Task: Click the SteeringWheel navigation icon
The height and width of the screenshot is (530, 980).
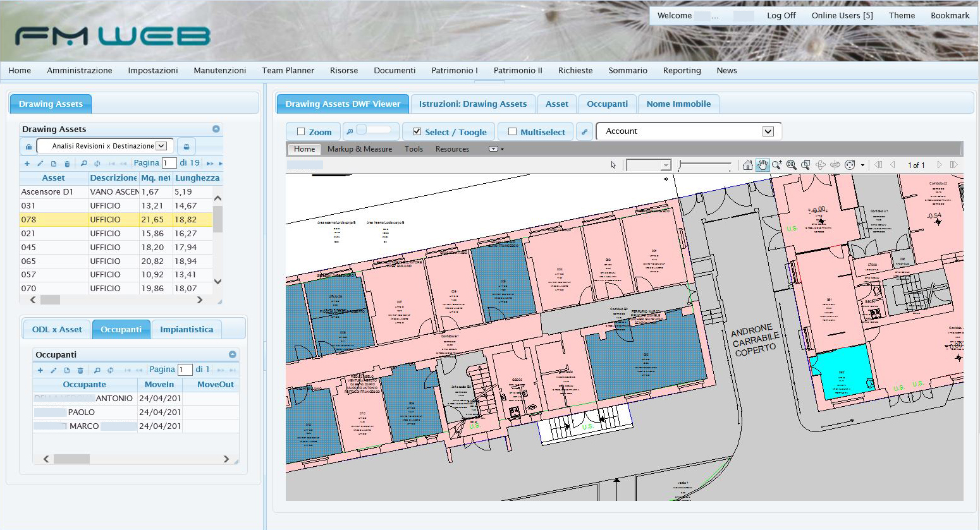Action: (850, 165)
